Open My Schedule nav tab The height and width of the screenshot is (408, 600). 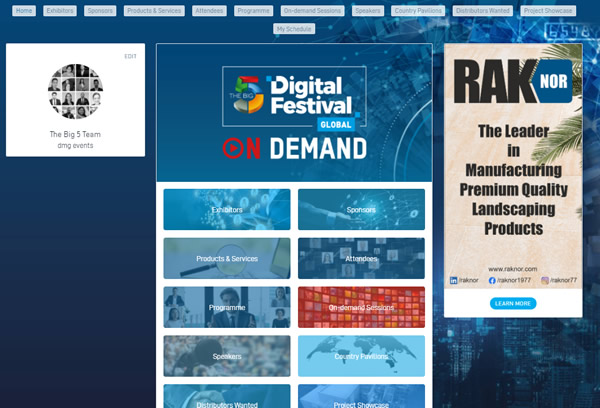coord(294,29)
